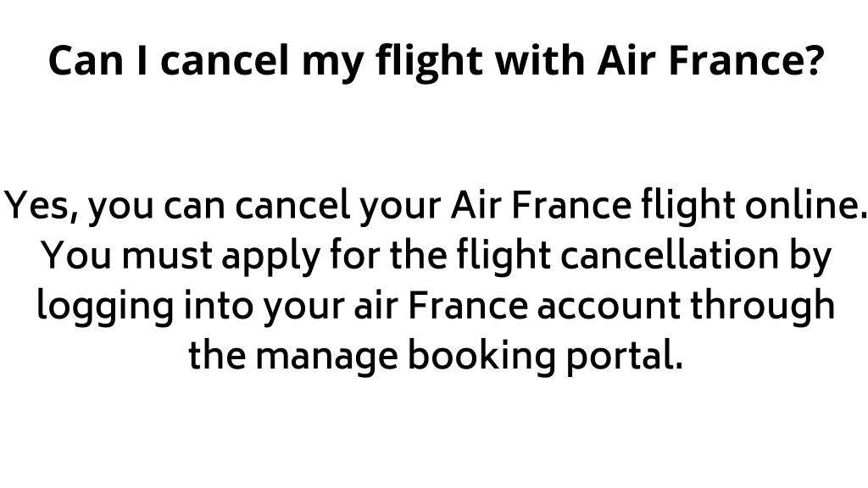The height and width of the screenshot is (488, 868).
Task: Click the heading "Can I cancel my flight"
Action: [x=265, y=61]
